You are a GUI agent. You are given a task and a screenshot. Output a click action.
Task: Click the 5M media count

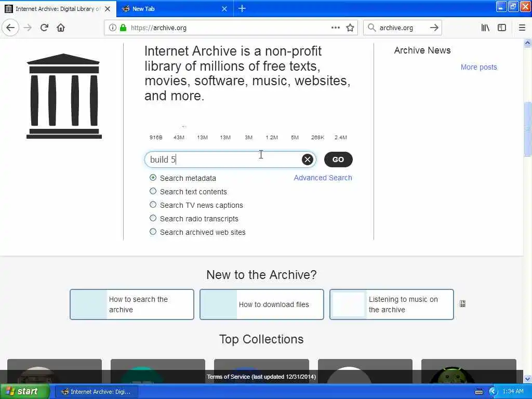295,137
